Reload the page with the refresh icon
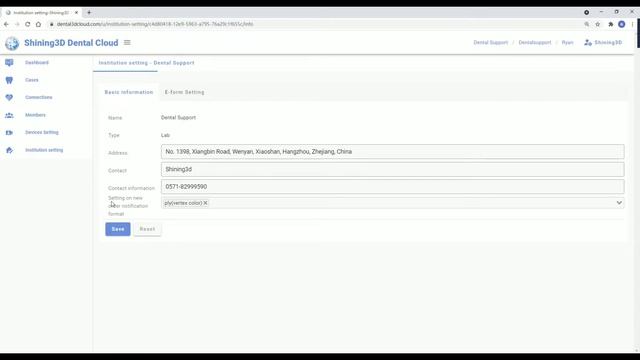640x360 pixels. [x=27, y=24]
